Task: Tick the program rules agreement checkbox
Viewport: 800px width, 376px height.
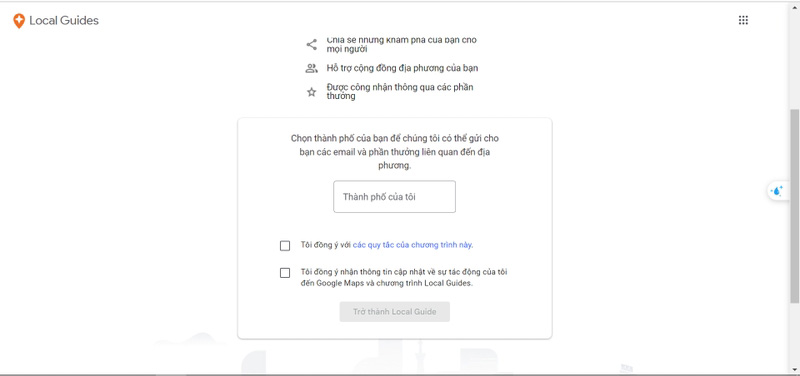Action: click(x=285, y=246)
